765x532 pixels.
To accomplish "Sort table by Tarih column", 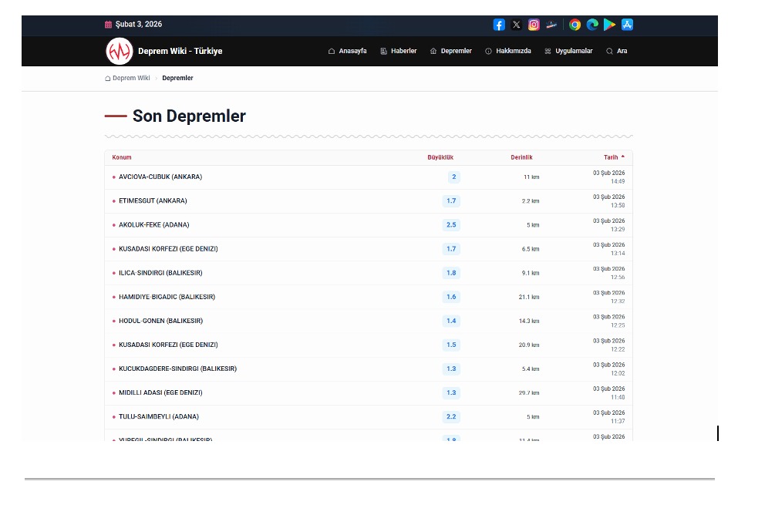I will tap(613, 157).
